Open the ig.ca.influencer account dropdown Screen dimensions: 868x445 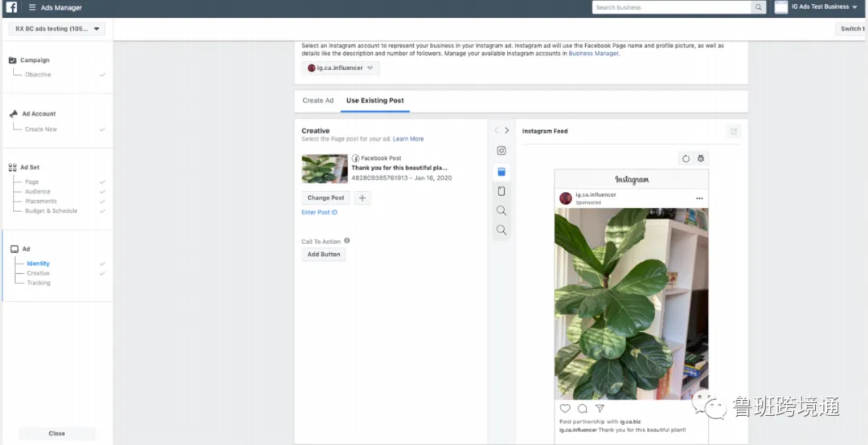[x=341, y=68]
